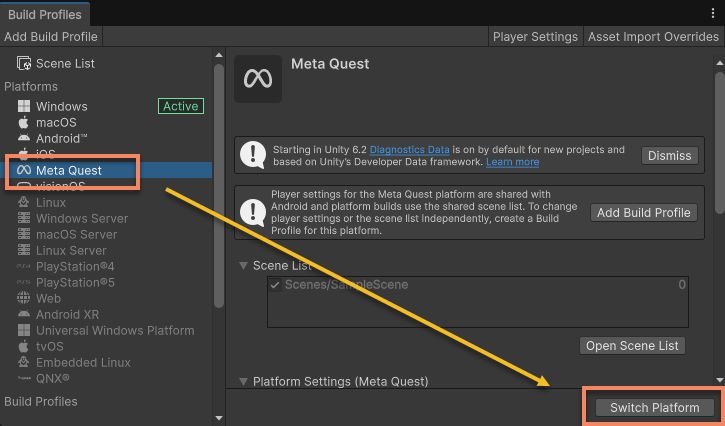Screen dimensions: 725x426
Task: Select the Meta Quest platform row
Action: click(106, 170)
